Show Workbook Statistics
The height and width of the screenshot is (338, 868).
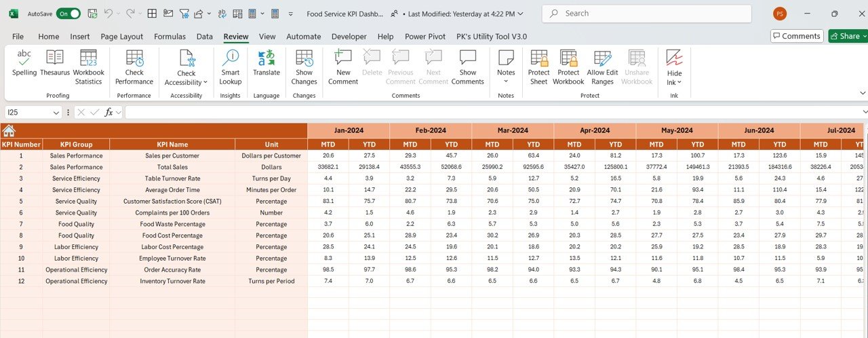click(88, 67)
